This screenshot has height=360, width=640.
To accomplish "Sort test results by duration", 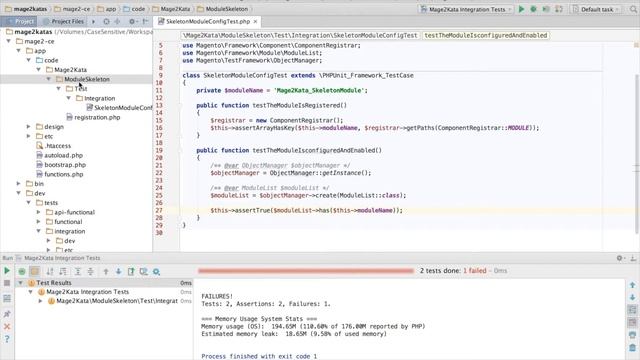I will [63, 271].
